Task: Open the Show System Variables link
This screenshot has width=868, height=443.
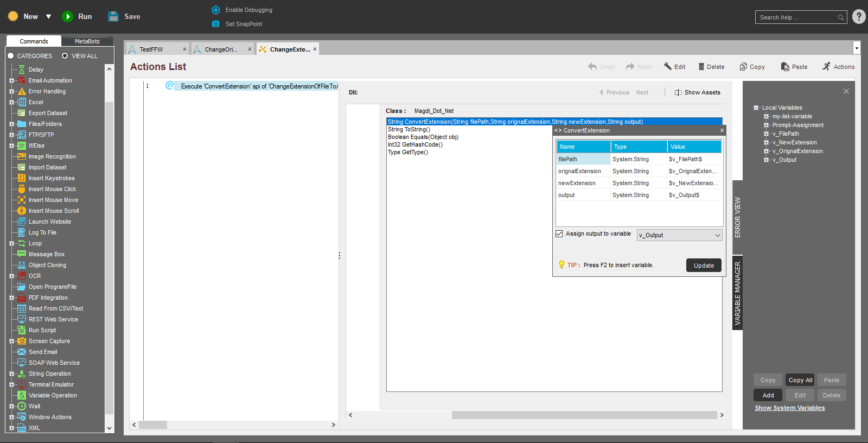Action: [789, 408]
